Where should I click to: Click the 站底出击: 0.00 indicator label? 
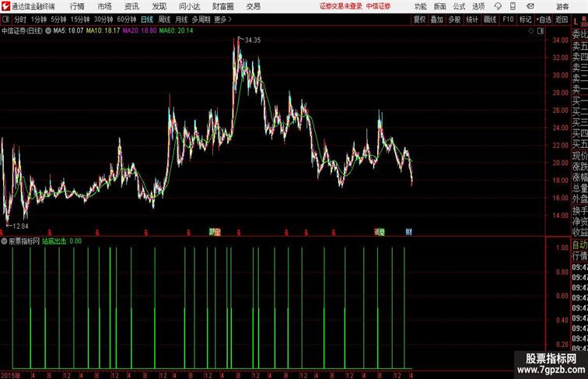click(62, 241)
